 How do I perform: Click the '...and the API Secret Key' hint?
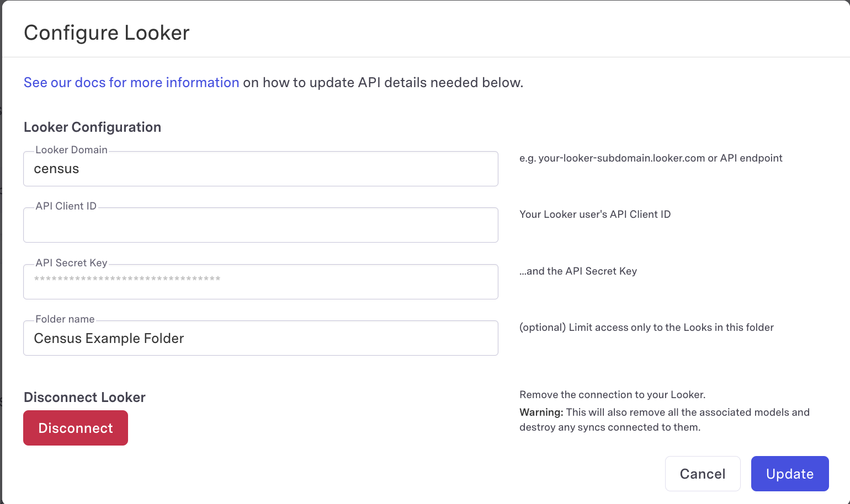(578, 271)
